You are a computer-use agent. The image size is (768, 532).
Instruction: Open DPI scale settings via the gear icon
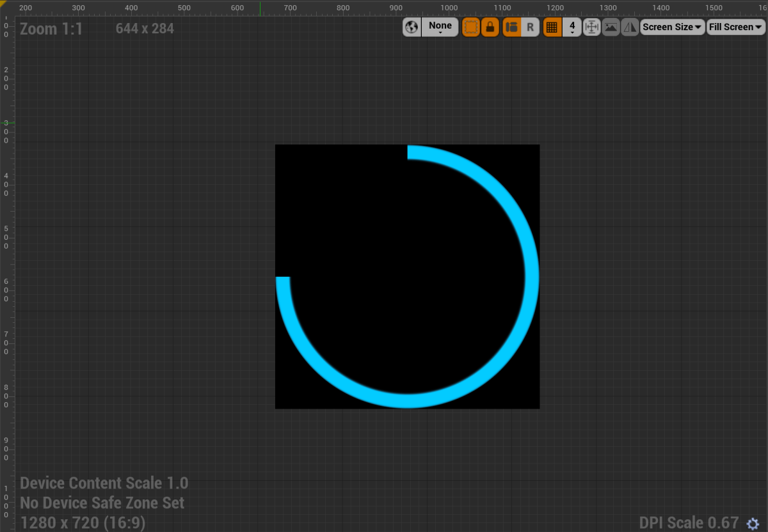(x=753, y=523)
